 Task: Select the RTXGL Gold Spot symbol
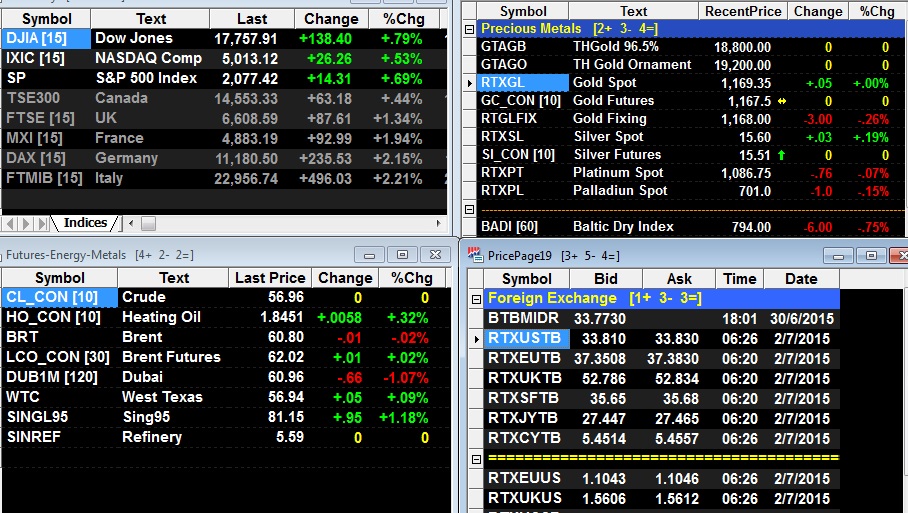click(522, 83)
